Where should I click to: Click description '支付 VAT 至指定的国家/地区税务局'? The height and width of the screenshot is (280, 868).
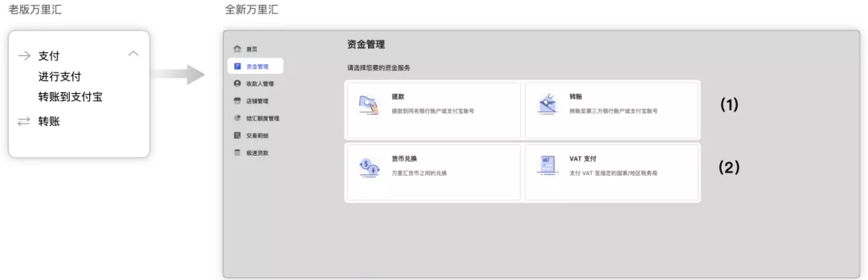[613, 173]
